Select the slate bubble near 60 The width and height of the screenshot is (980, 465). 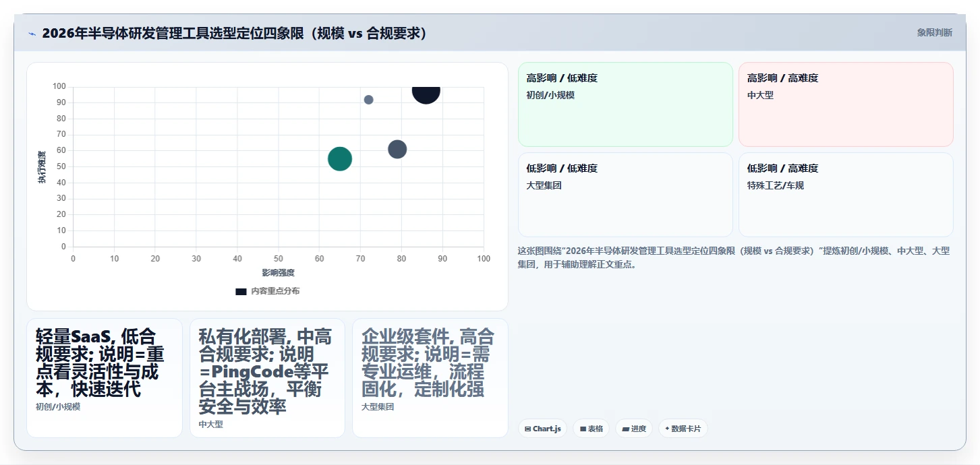click(397, 149)
